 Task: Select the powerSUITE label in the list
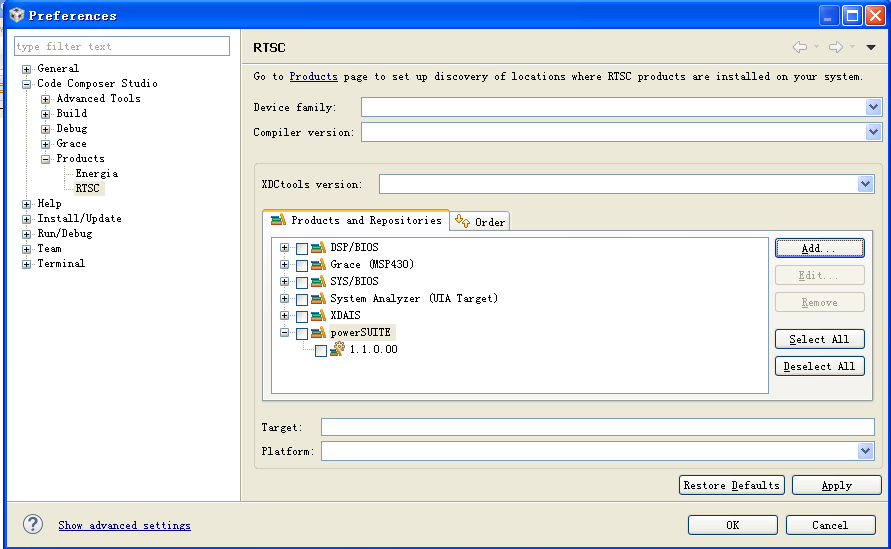[361, 332]
